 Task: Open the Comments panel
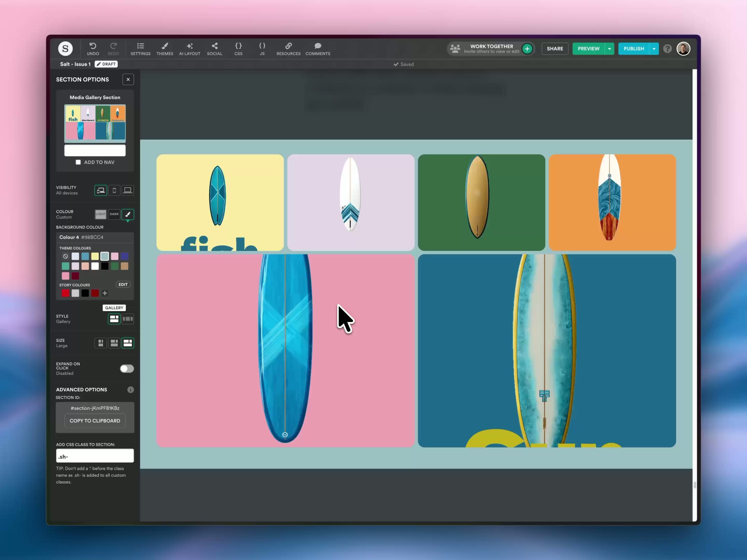click(317, 48)
